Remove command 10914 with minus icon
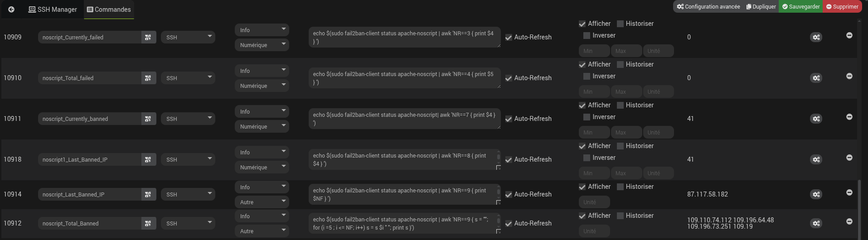Image resolution: width=868 pixels, height=240 pixels. (849, 192)
